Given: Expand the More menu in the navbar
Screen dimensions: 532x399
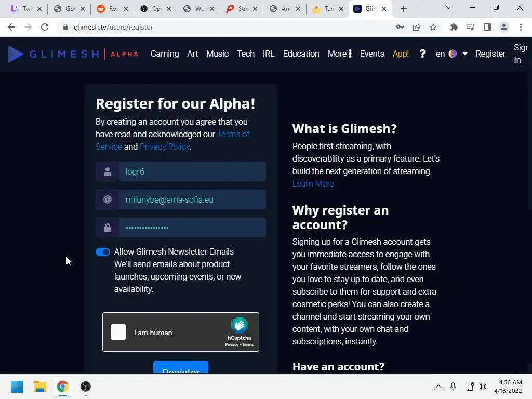Looking at the screenshot, I should pyautogui.click(x=340, y=54).
